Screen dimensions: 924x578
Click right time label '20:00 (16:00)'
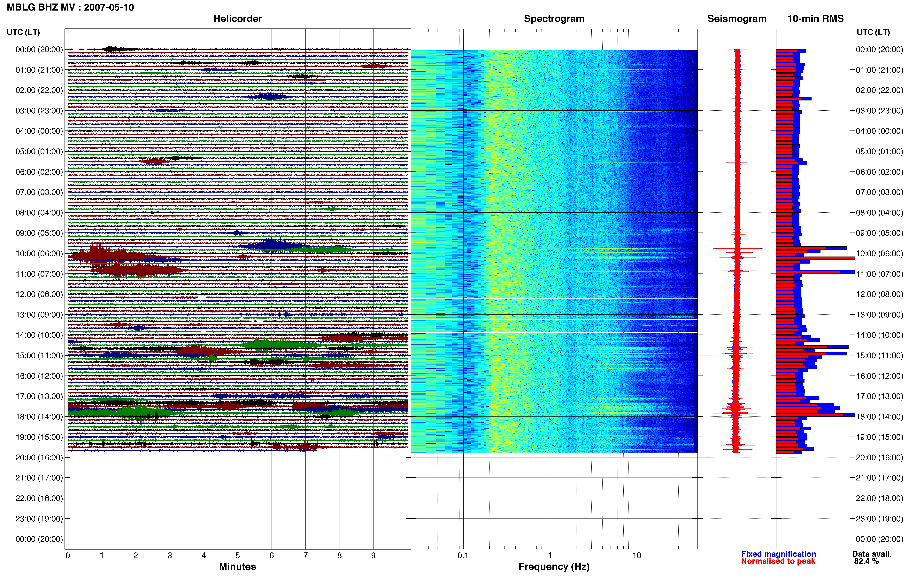(x=879, y=458)
